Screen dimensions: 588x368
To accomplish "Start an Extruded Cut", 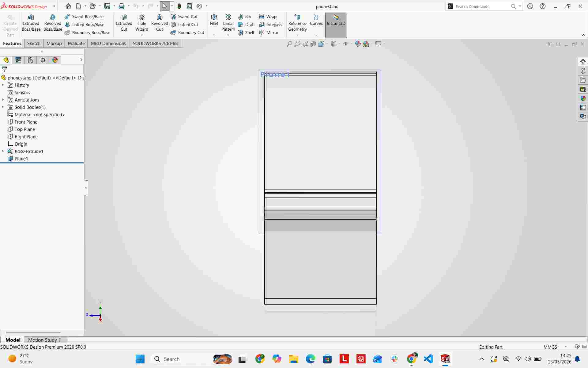I will click(x=124, y=23).
